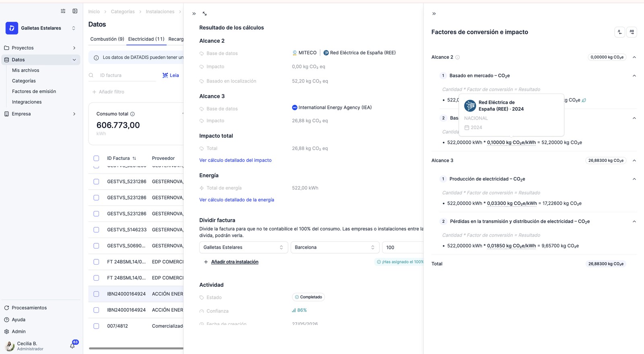The image size is (644, 354).
Task: Open Ver cálculo detallado del impacto
Action: click(235, 160)
